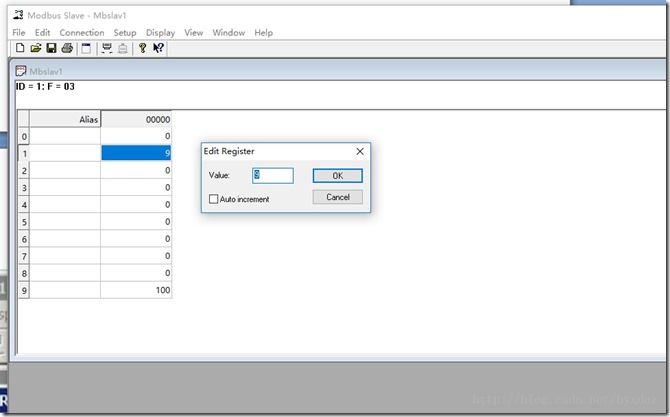Click the Save floppy disk icon
The image size is (670, 417).
coord(51,48)
